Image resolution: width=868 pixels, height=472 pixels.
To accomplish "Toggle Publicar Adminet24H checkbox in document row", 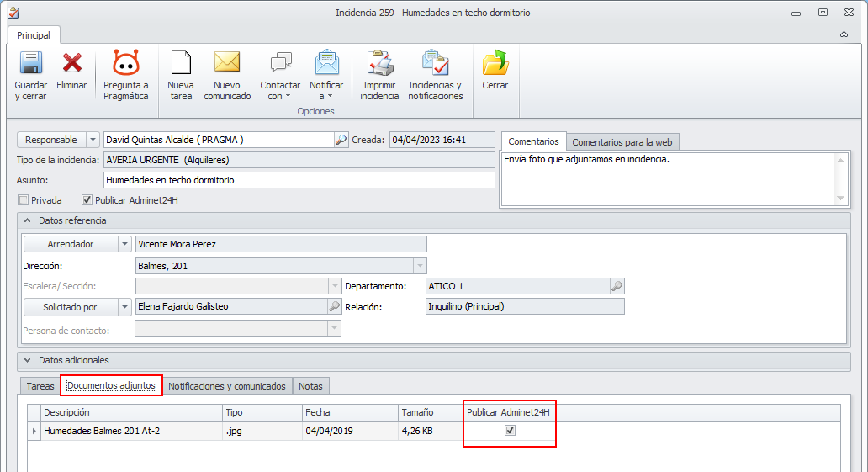I will (510, 430).
